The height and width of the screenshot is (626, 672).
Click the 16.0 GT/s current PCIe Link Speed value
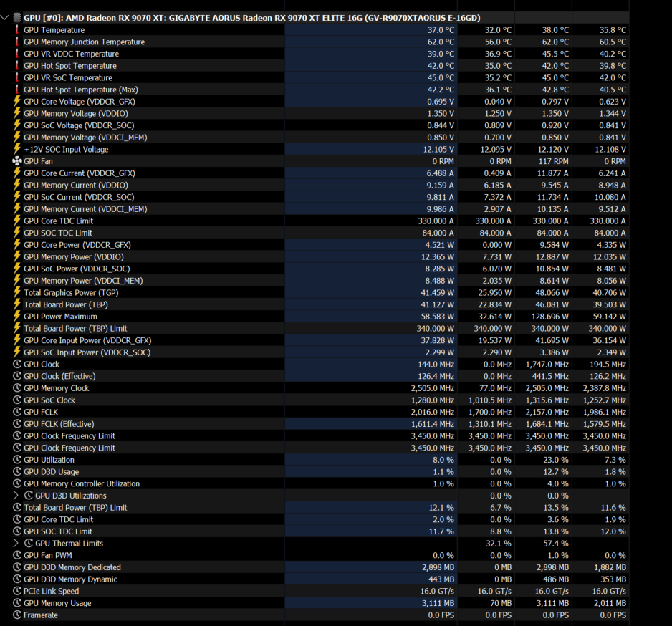click(437, 591)
